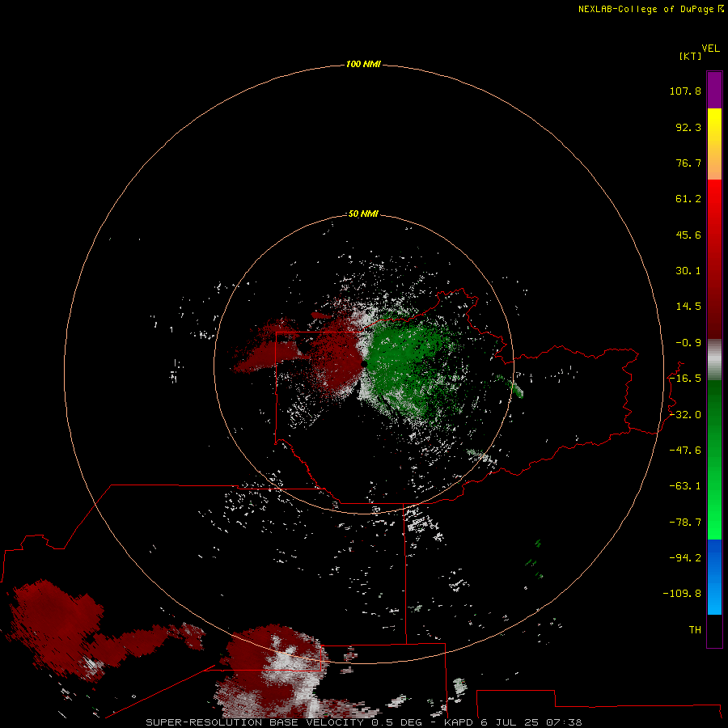Screen dimensions: 728x728
Task: Click the 45.6 scale value
Action: click(688, 235)
